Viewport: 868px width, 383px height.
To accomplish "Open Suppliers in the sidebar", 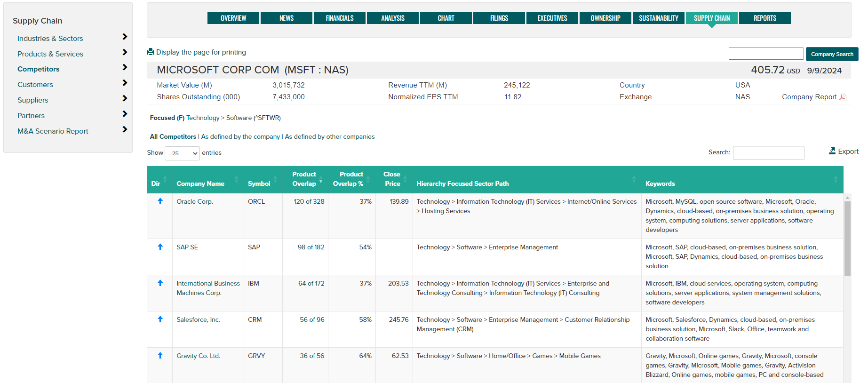I will (x=33, y=100).
